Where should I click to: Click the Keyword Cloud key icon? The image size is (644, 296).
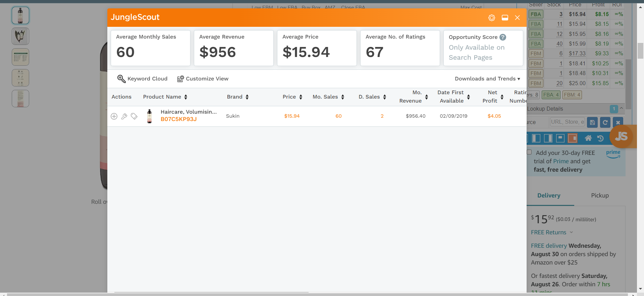[x=121, y=79]
